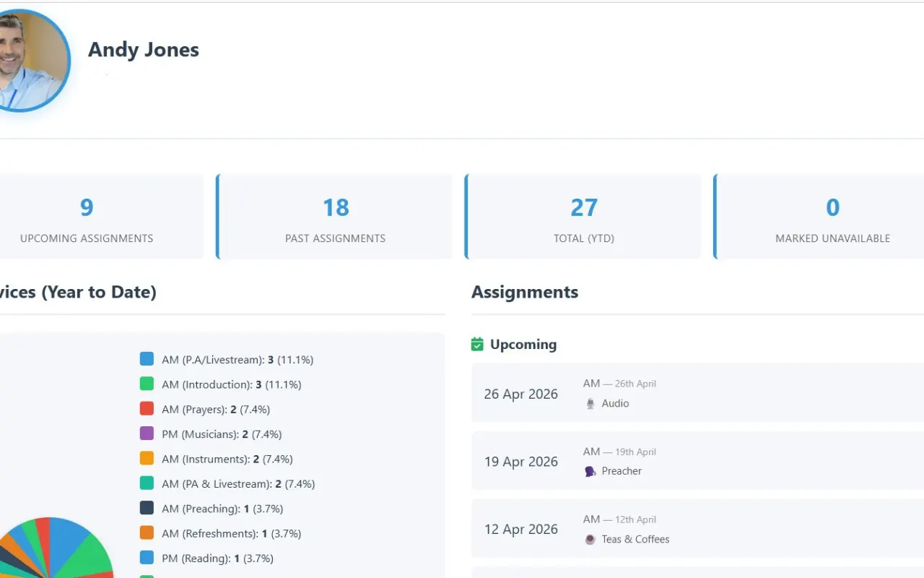This screenshot has width=924, height=578.
Task: Click the Teas & Coffees role label
Action: pyautogui.click(x=635, y=539)
